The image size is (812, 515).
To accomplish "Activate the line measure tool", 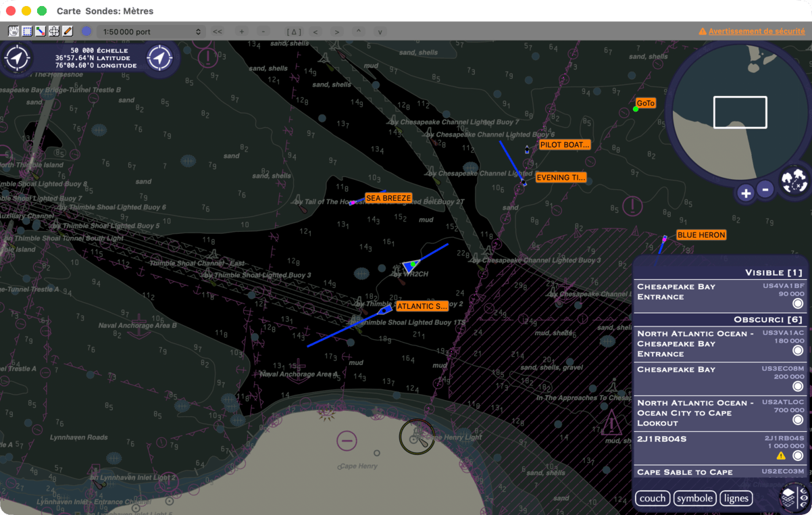I will point(41,31).
